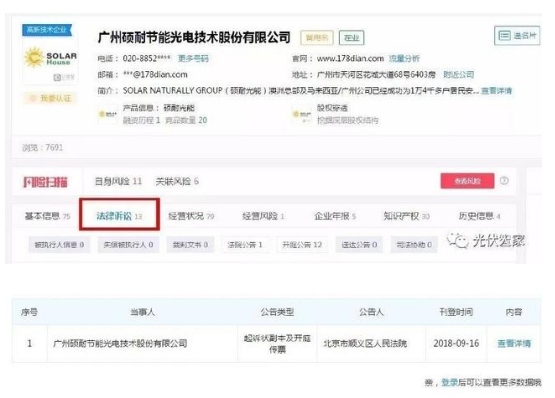
Task: Click the Solar House company logo
Action: coord(50,58)
